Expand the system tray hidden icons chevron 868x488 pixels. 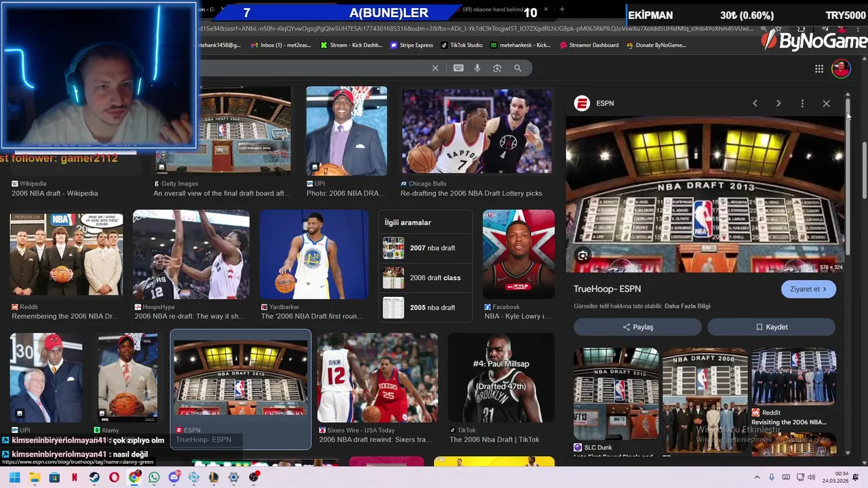[x=757, y=478]
